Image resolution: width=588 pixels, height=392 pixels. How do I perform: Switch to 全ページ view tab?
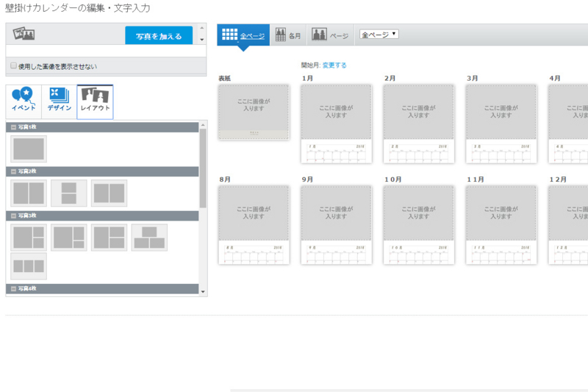pyautogui.click(x=243, y=35)
